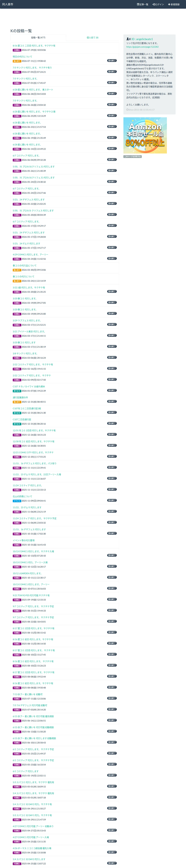
Task: Click 受付終了 badge on 2026-07-11 post
Action: 112,61
